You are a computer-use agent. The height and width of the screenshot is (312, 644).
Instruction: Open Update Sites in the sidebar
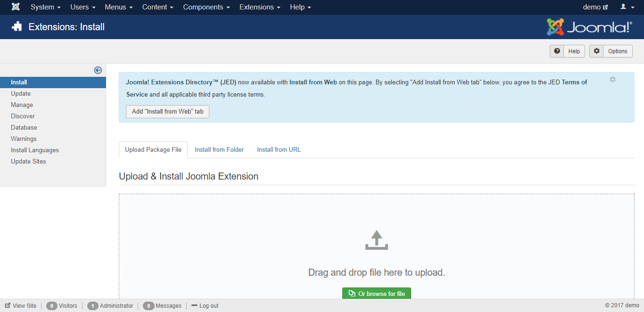pyautogui.click(x=28, y=162)
